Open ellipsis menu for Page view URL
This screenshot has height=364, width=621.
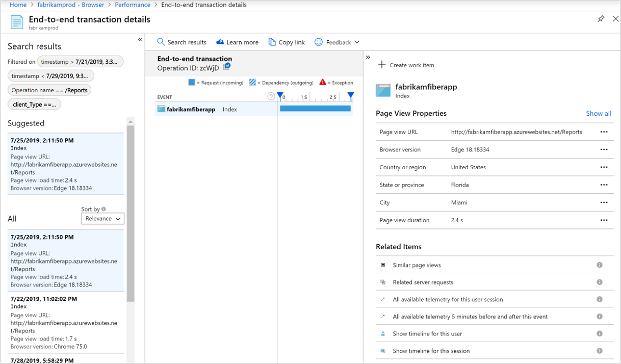coord(604,132)
